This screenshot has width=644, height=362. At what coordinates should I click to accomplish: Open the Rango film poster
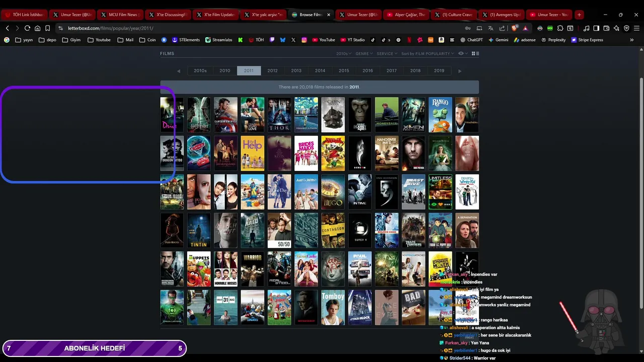[x=440, y=115]
